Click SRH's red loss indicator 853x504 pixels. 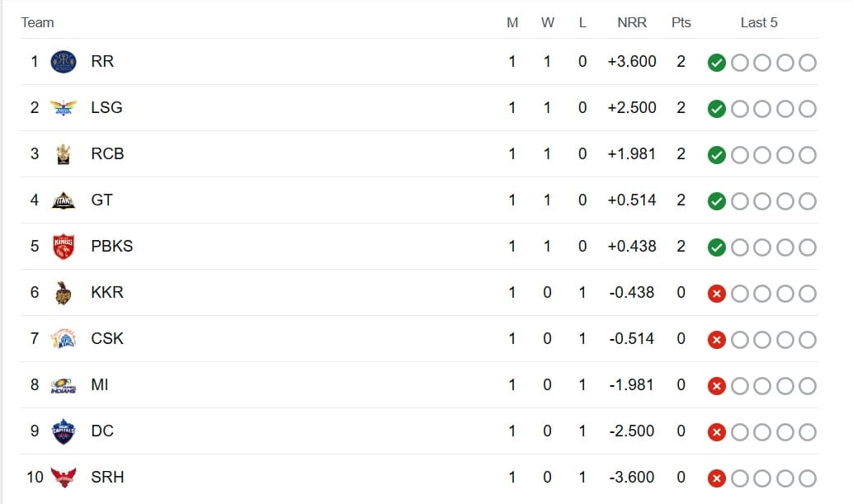(x=717, y=478)
